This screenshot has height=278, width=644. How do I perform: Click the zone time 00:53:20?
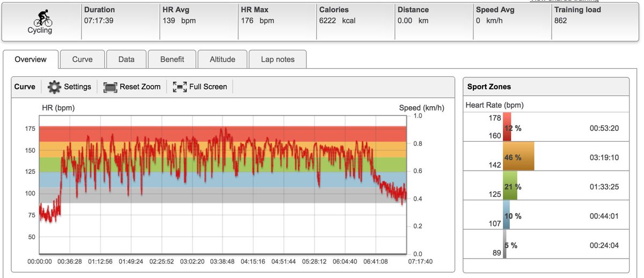[x=604, y=128]
